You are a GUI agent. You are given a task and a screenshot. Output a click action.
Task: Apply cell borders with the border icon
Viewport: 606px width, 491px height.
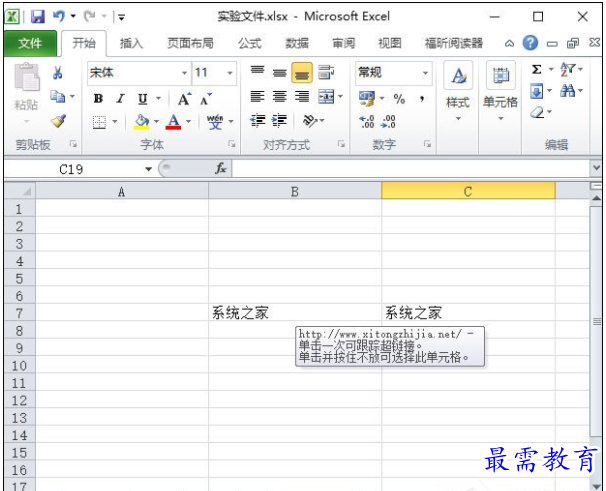(99, 122)
